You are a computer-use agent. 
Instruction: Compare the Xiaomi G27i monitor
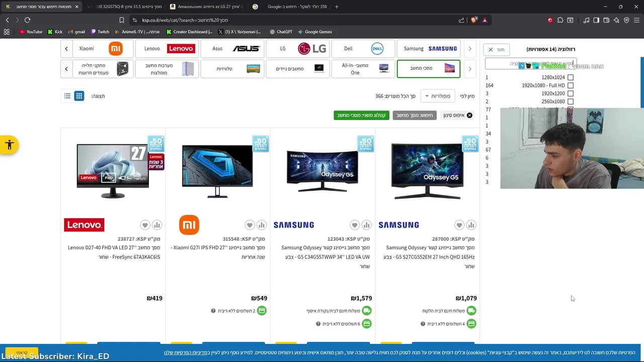click(x=261, y=225)
